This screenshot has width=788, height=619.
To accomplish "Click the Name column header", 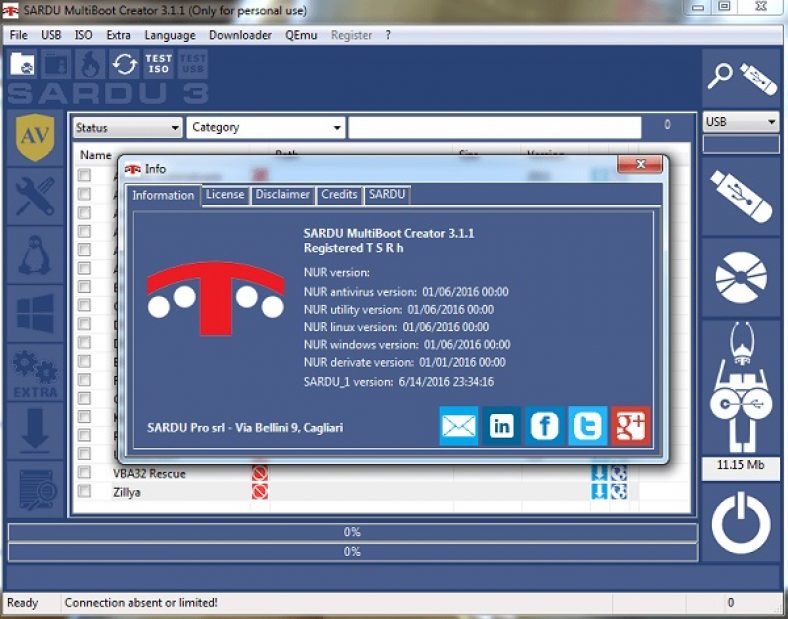I will [x=95, y=155].
